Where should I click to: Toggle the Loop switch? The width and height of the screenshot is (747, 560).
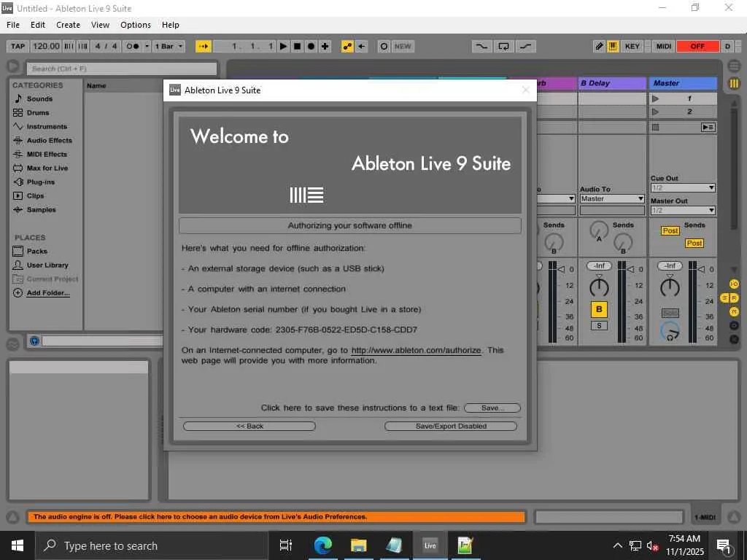point(503,46)
